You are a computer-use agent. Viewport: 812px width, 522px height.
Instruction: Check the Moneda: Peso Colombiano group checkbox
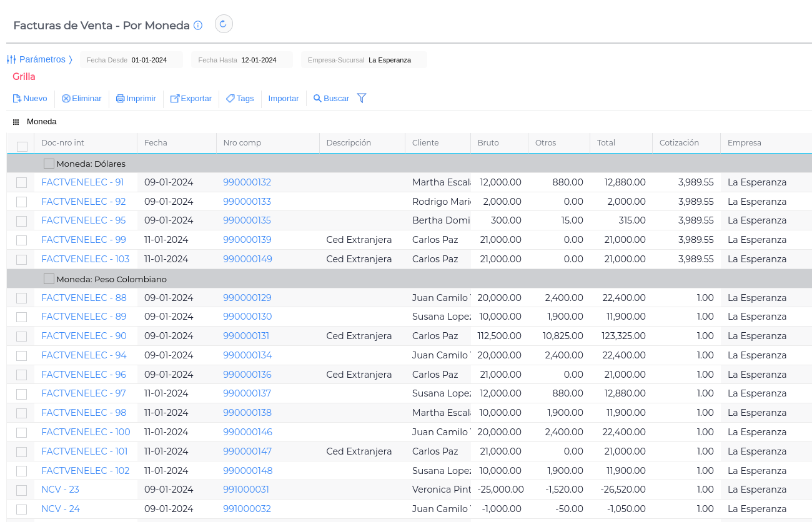tap(49, 278)
